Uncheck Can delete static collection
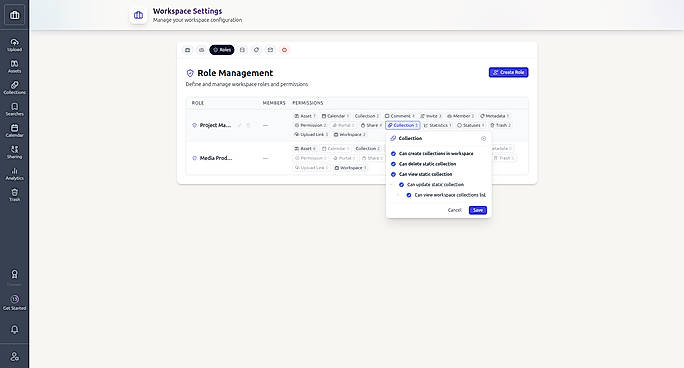 click(393, 164)
